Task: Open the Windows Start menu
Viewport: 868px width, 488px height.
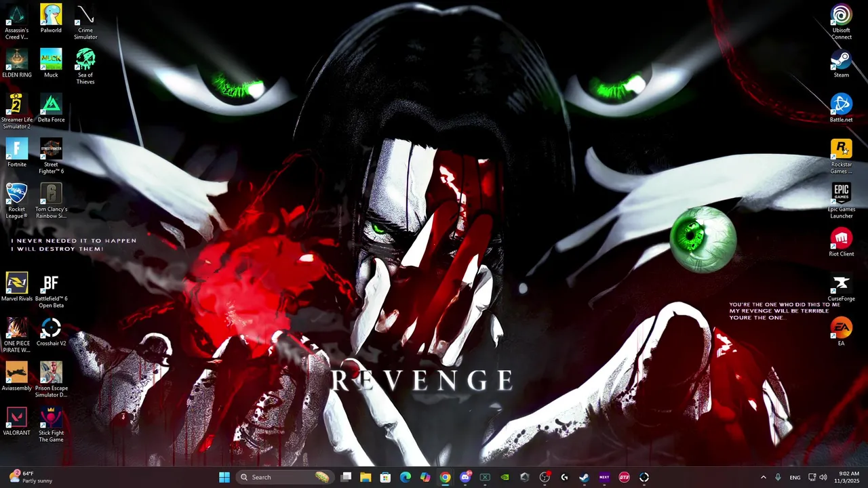Action: point(224,477)
